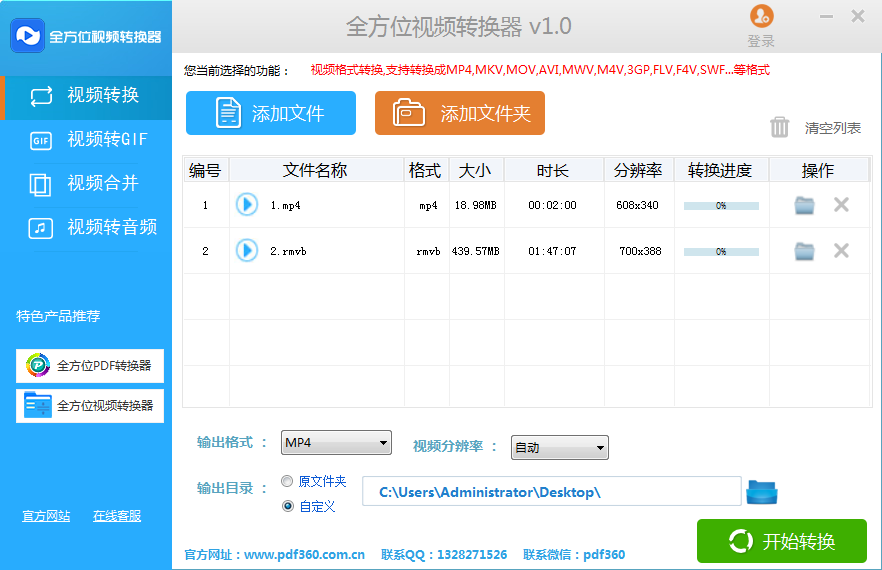This screenshot has width=882, height=570.
Task: Open output folder for 2.rmvb row
Action: 804,251
